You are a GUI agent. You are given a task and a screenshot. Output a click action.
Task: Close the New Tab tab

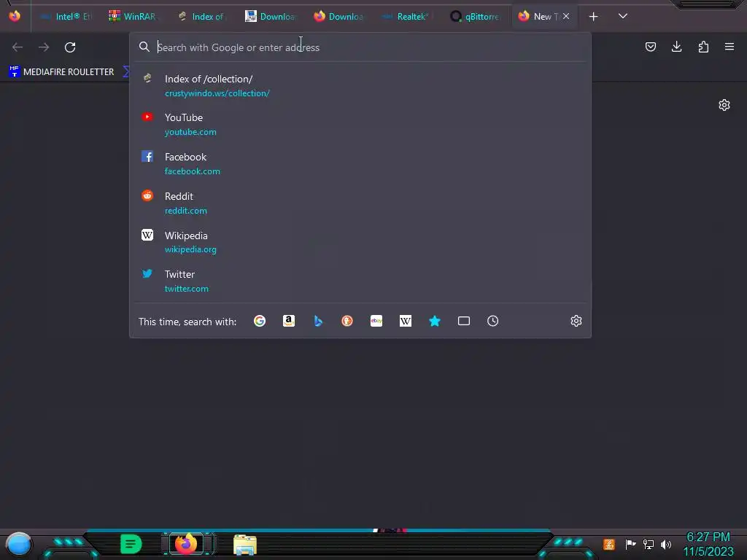tap(566, 16)
